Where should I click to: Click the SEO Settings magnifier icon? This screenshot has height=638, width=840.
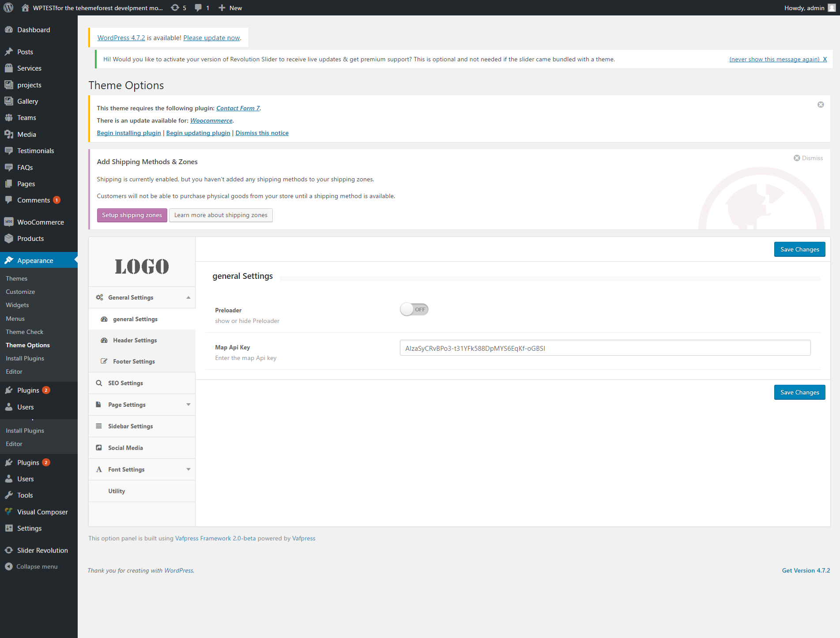point(99,383)
